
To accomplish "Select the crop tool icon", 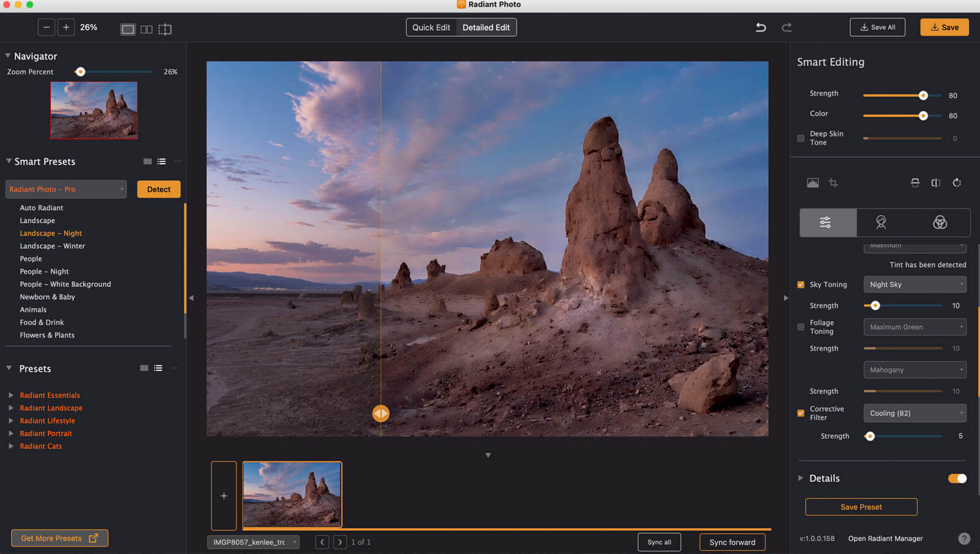I will click(x=833, y=183).
